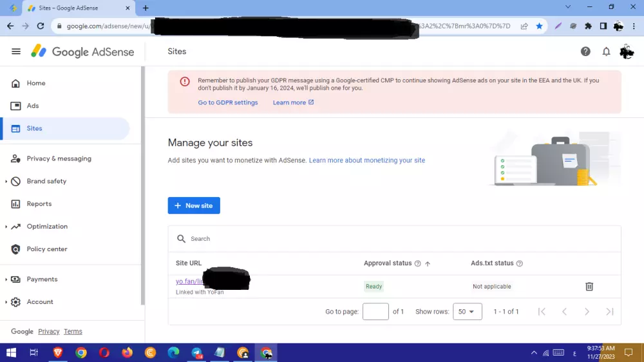Click the Ready status badge

[x=374, y=287]
